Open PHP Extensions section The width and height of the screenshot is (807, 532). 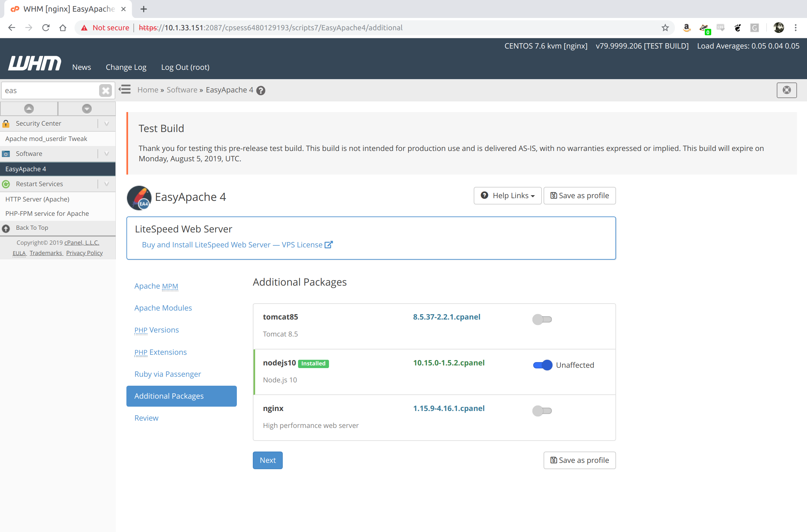click(161, 352)
